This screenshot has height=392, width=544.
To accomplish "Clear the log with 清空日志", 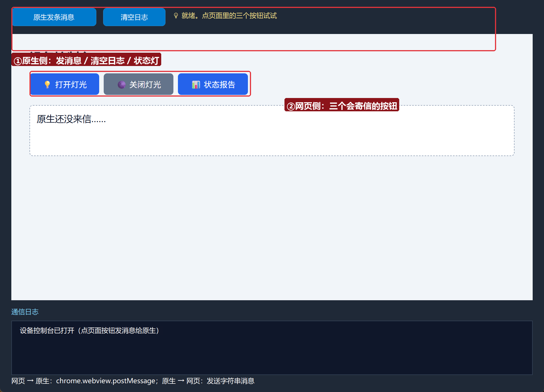I will 134,17.
